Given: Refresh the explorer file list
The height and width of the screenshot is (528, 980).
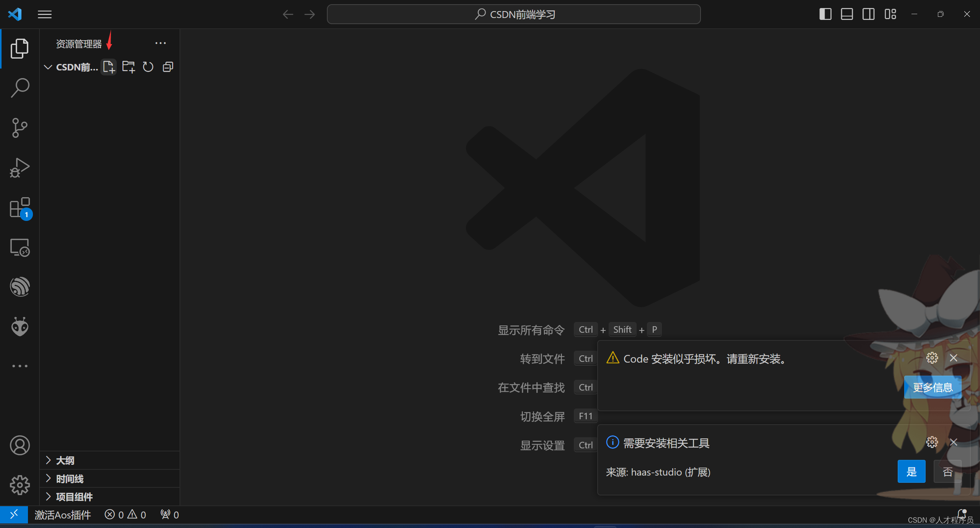Looking at the screenshot, I should coord(148,67).
